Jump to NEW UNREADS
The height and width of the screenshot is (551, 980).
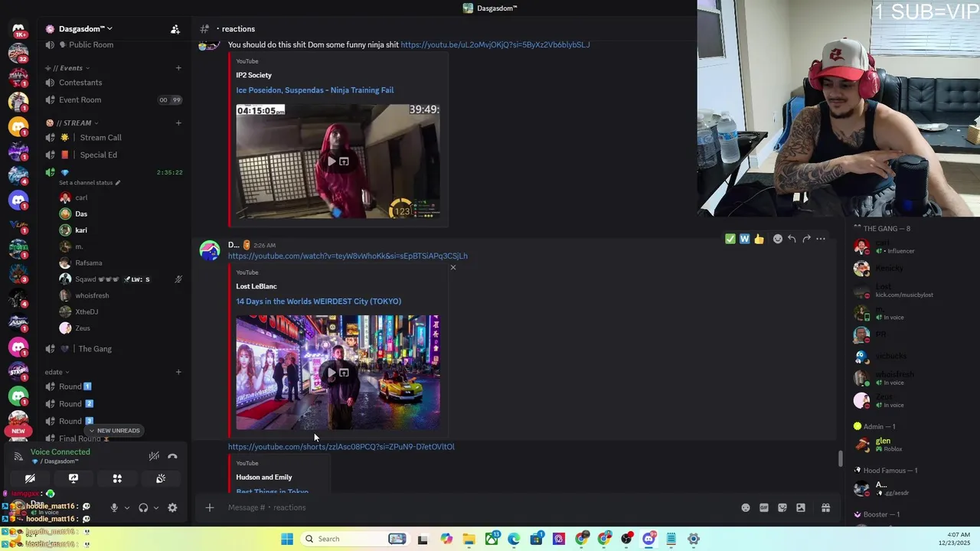[114, 431]
